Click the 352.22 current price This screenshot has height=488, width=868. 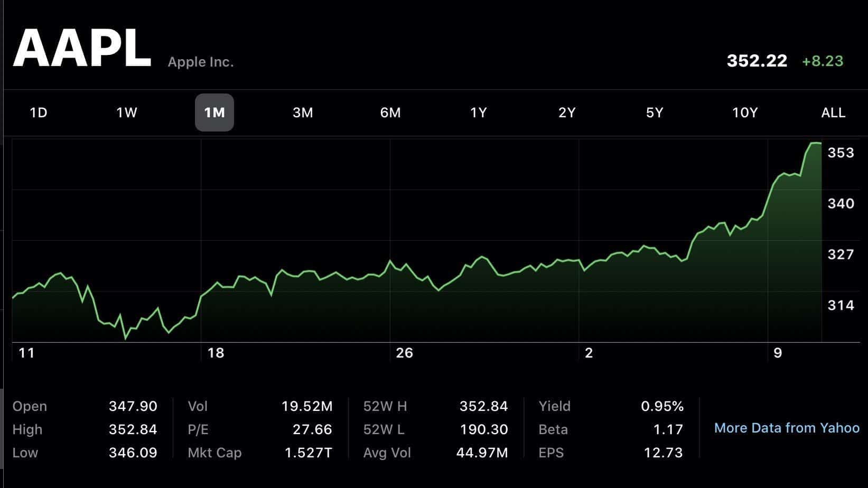click(x=757, y=61)
